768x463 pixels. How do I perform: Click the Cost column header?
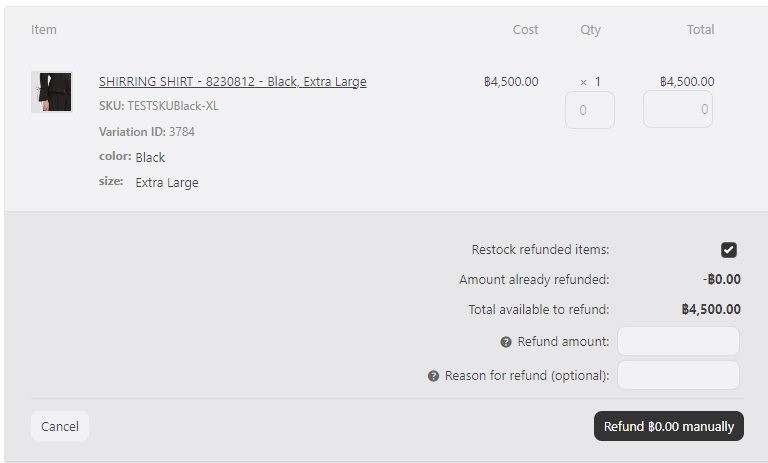[525, 30]
